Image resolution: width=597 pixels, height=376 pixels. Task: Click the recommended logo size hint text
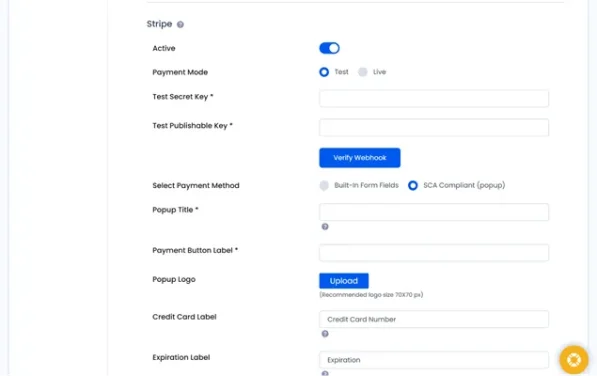tap(371, 295)
